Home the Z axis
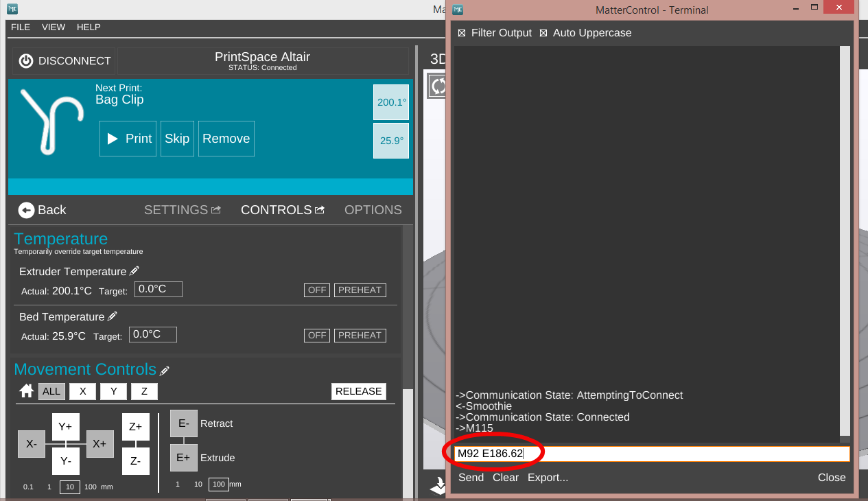The width and height of the screenshot is (868, 501). tap(144, 391)
